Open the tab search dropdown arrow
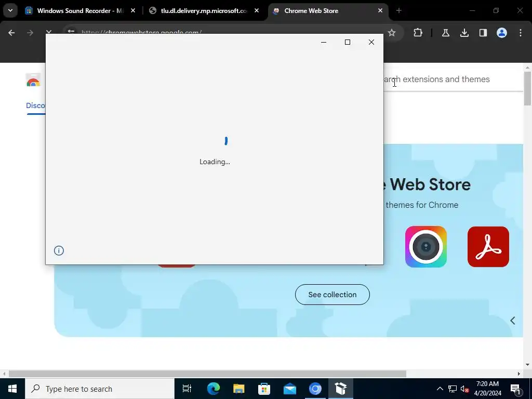The width and height of the screenshot is (532, 399). pyautogui.click(x=10, y=10)
